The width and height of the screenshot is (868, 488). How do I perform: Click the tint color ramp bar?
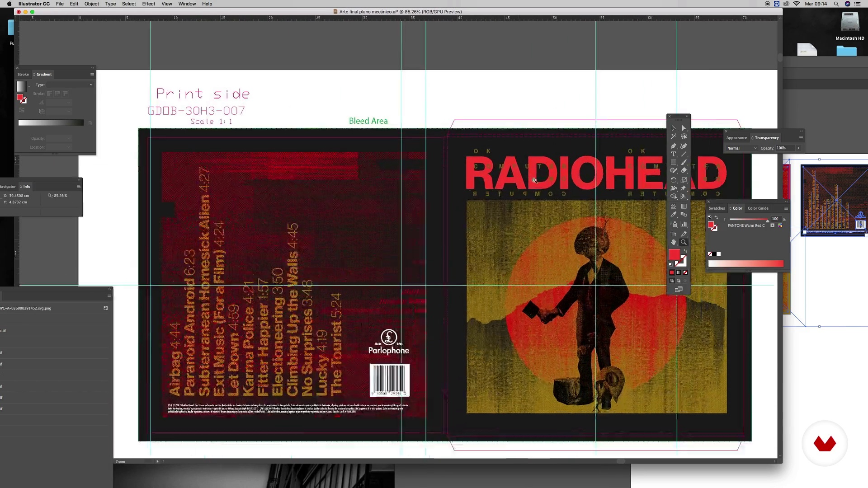point(746,264)
